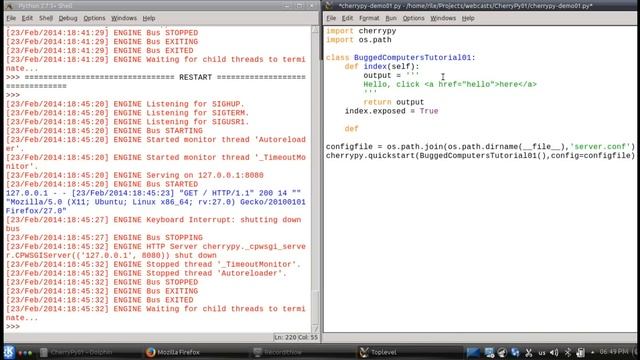Open Windows menu in editor window
The height and width of the screenshot is (360, 640).
[443, 18]
